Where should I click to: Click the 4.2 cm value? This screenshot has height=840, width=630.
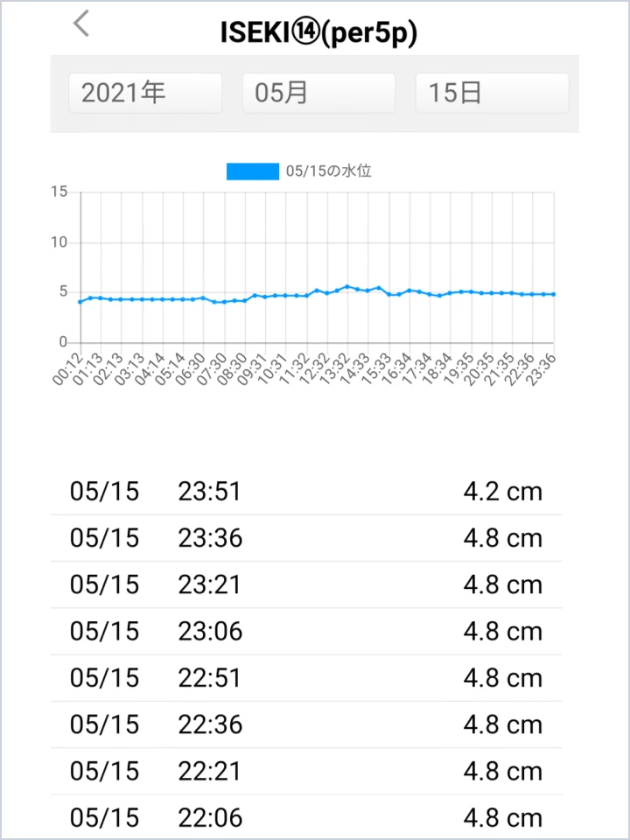(502, 492)
